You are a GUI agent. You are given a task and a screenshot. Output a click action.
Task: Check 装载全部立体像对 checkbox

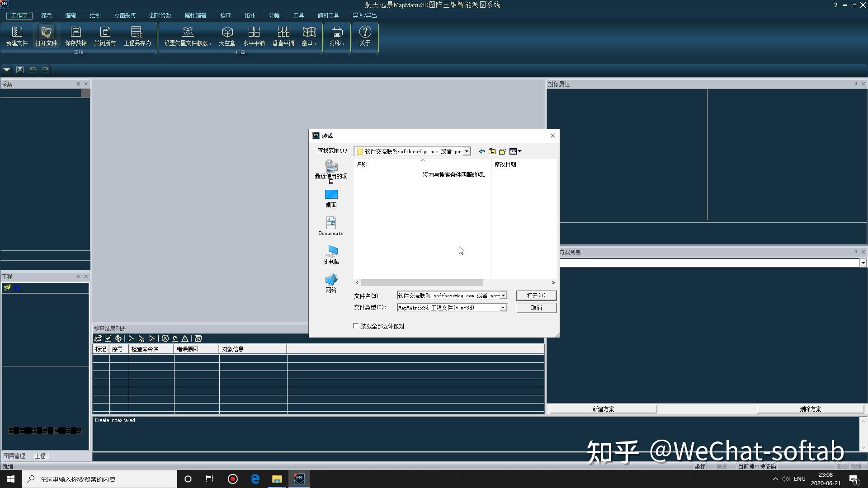click(356, 326)
